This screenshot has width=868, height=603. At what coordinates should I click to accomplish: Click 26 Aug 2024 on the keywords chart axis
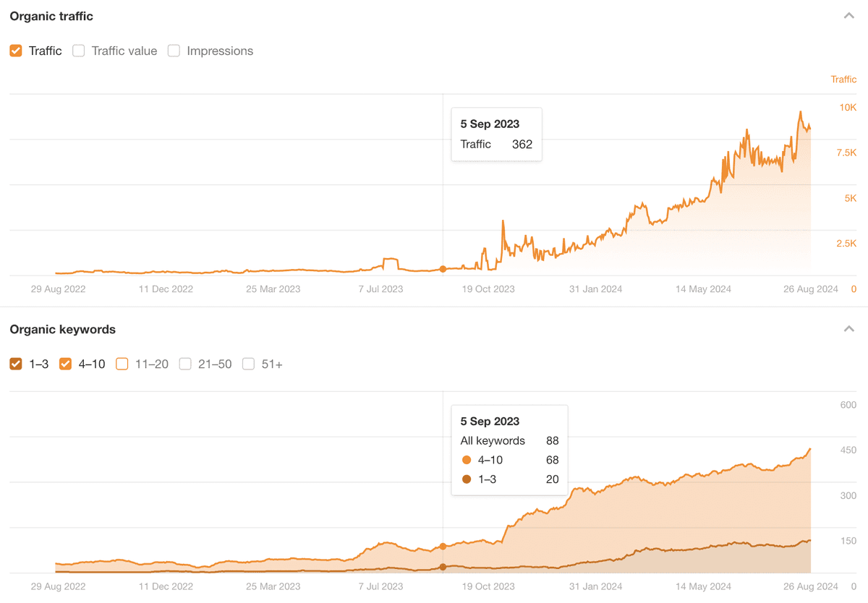click(810, 586)
